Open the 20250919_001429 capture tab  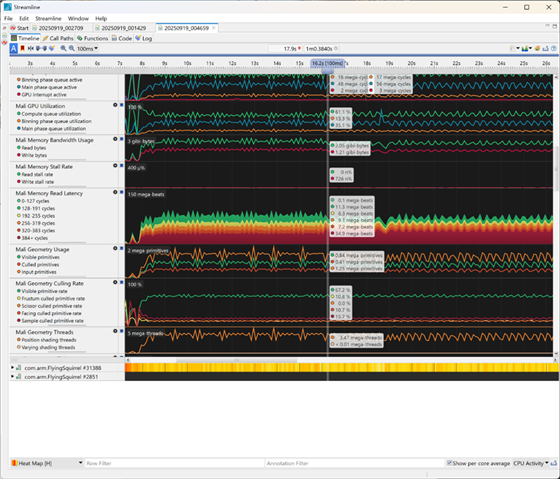point(121,28)
